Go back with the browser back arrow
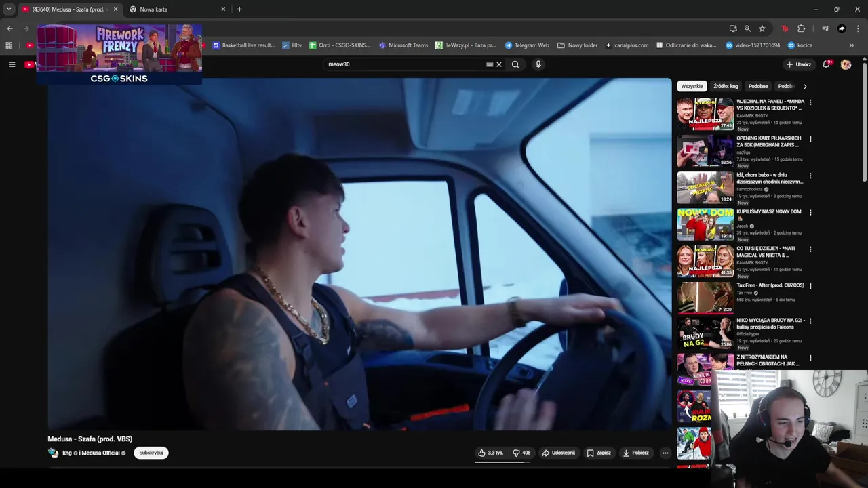The height and width of the screenshot is (488, 868). point(9,28)
